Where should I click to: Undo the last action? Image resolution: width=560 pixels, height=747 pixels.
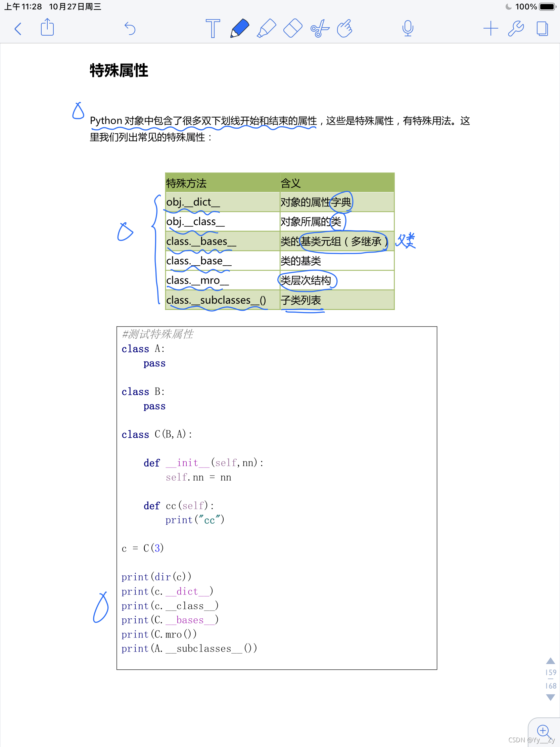(130, 28)
